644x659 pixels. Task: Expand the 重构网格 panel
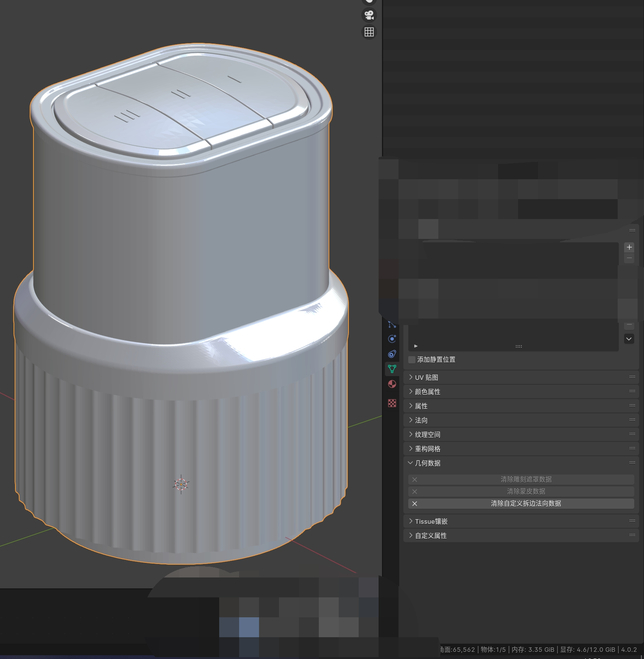click(521, 449)
